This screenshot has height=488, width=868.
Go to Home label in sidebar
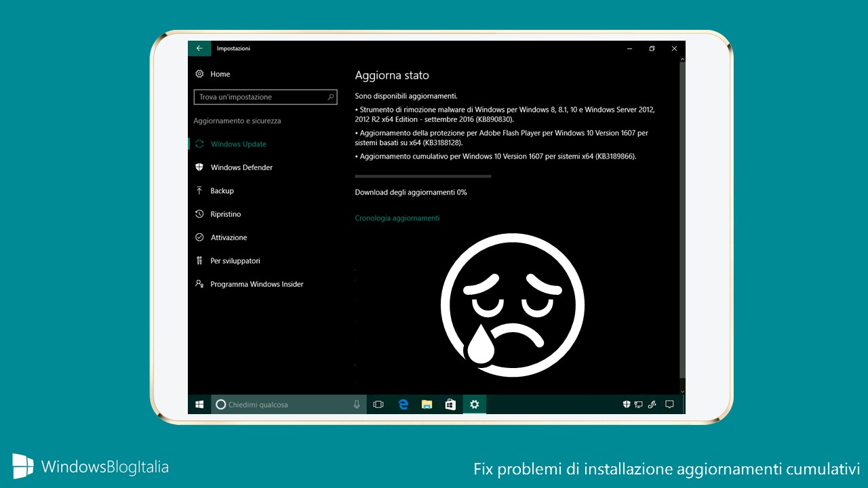[x=220, y=74]
